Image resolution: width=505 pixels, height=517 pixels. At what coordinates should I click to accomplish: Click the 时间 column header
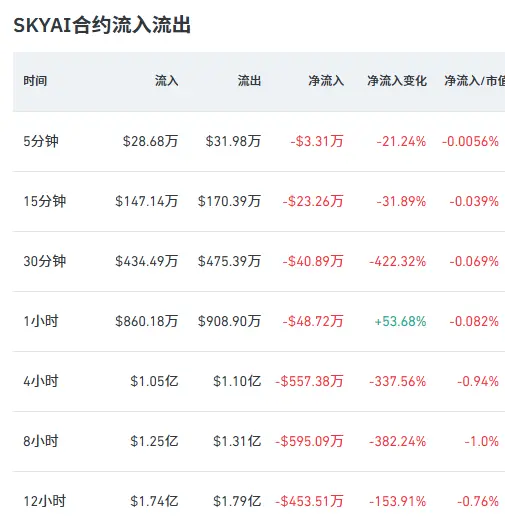pos(35,81)
